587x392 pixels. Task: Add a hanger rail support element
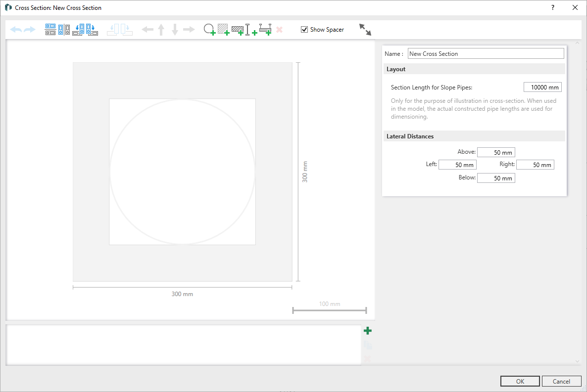265,30
